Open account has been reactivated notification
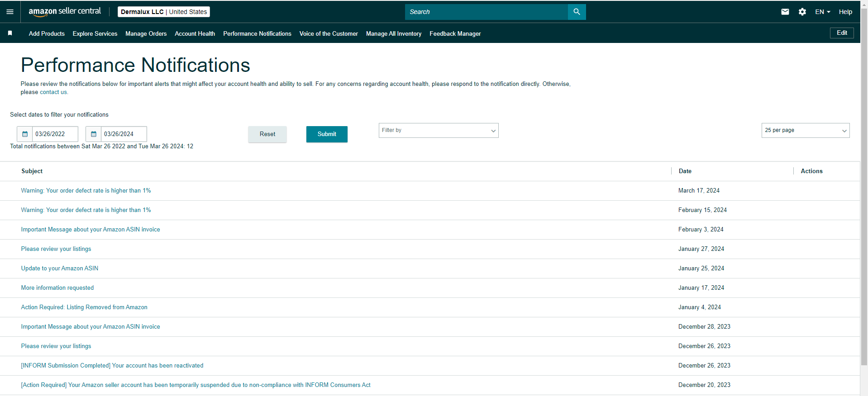The width and height of the screenshot is (868, 396). (112, 366)
